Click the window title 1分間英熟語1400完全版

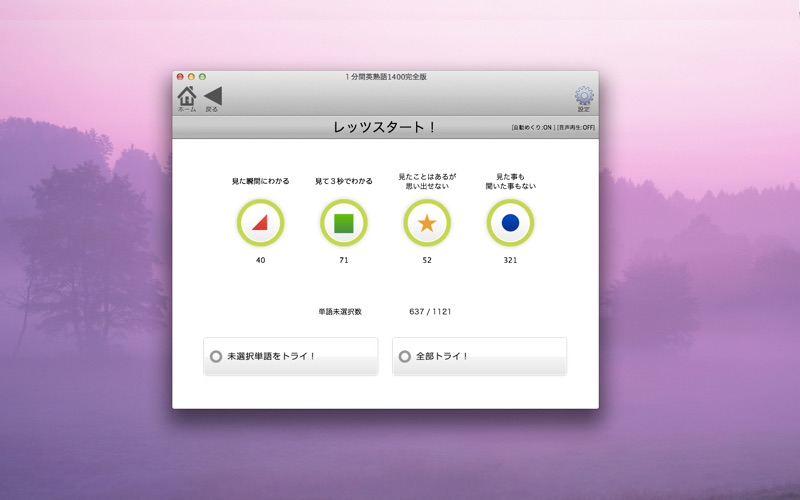(386, 77)
